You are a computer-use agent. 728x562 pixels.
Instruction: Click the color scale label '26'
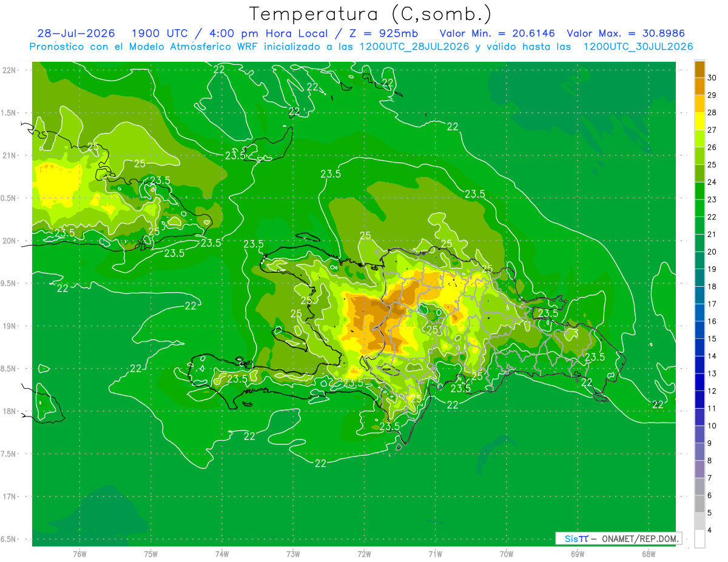coord(712,147)
